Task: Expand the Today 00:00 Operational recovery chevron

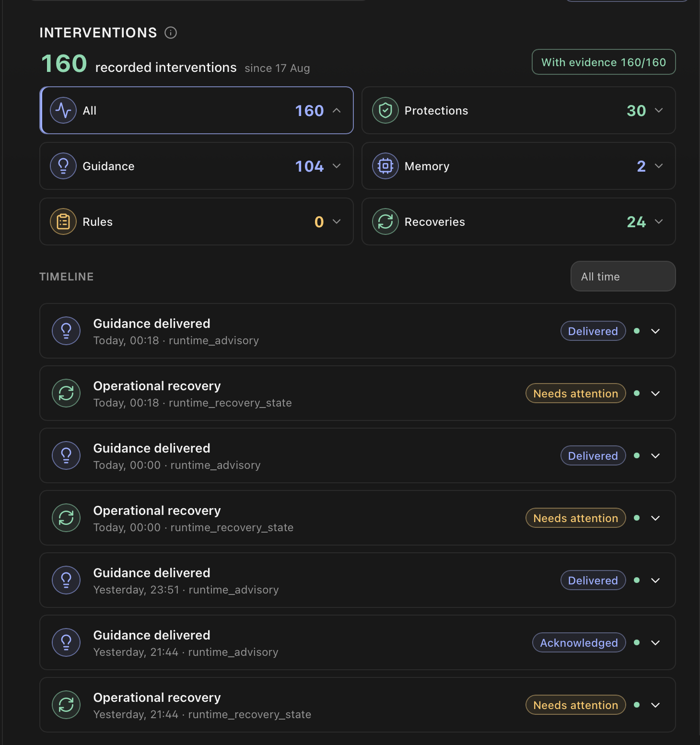Action: click(655, 518)
